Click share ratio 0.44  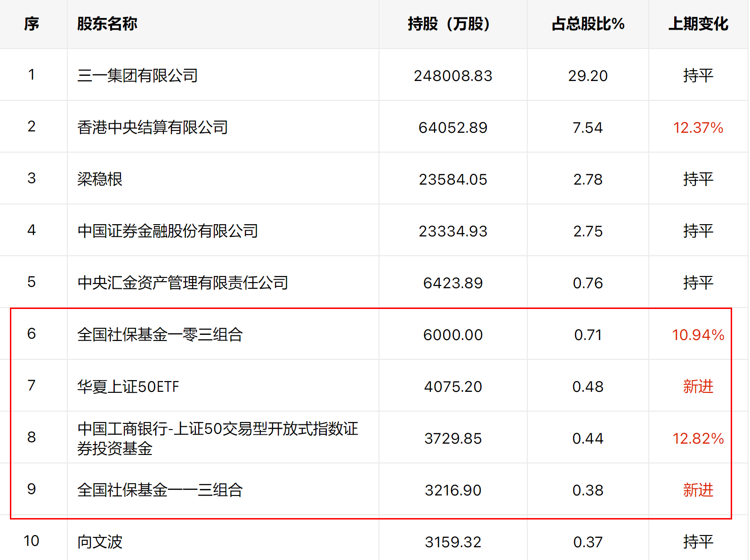(x=588, y=438)
